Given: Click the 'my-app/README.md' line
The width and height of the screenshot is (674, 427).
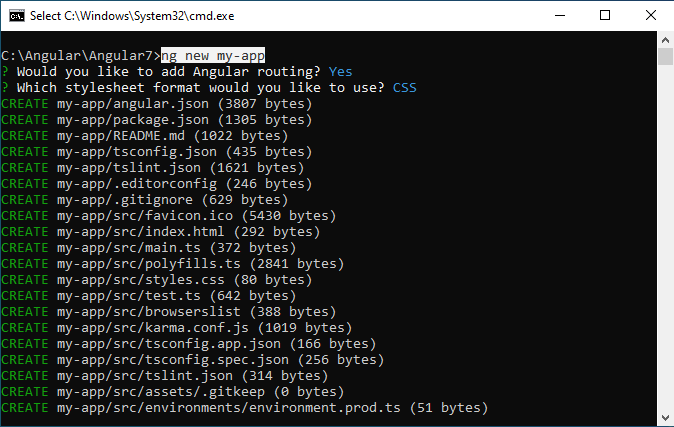Looking at the screenshot, I should (x=144, y=135).
